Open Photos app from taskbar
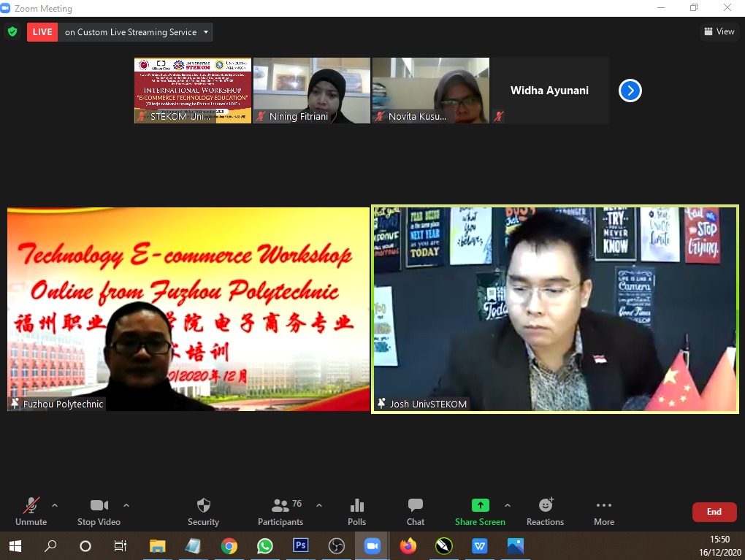Screen dimensions: 745x560 (516, 546)
